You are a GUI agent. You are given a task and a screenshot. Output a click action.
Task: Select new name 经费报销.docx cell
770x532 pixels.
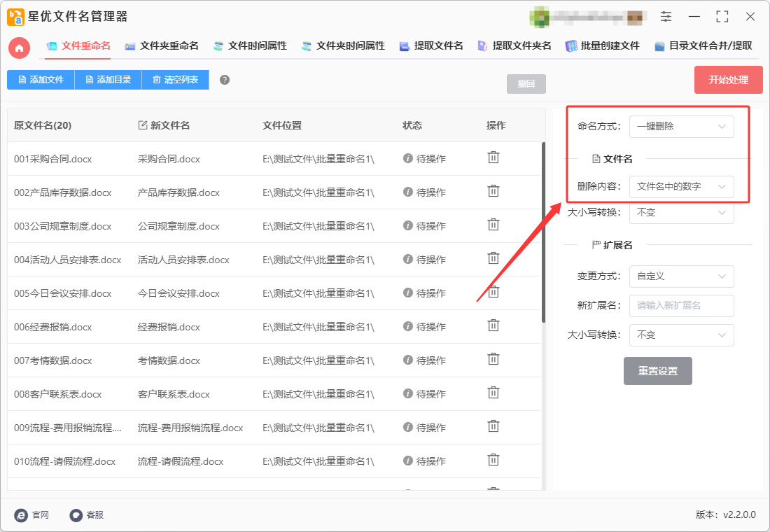[x=169, y=327]
